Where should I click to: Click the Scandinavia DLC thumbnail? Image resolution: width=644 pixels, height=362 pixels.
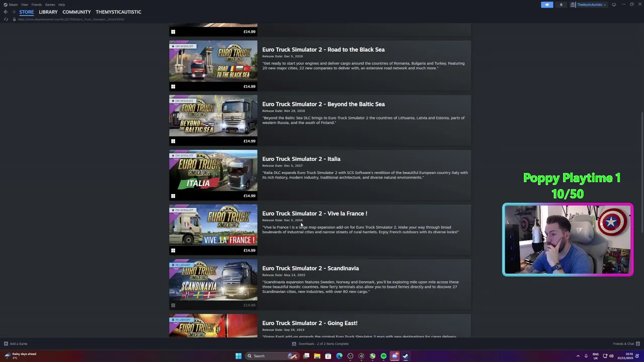coord(213,280)
